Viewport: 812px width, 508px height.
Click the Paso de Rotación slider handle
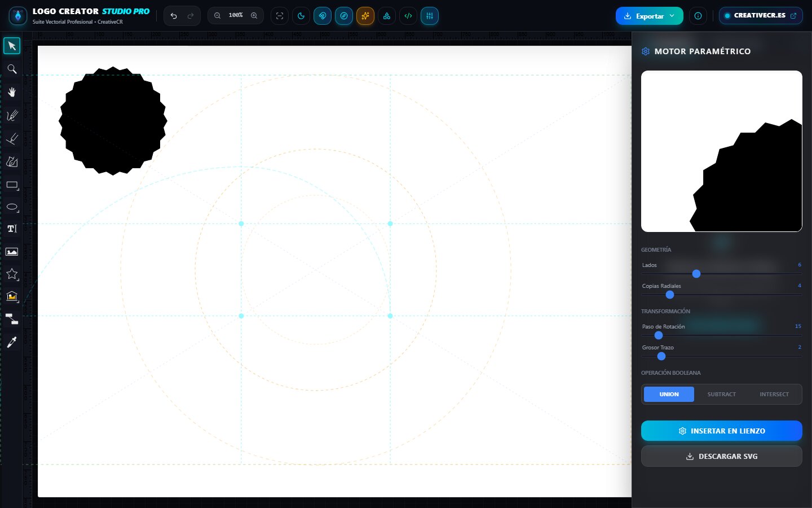[659, 335]
